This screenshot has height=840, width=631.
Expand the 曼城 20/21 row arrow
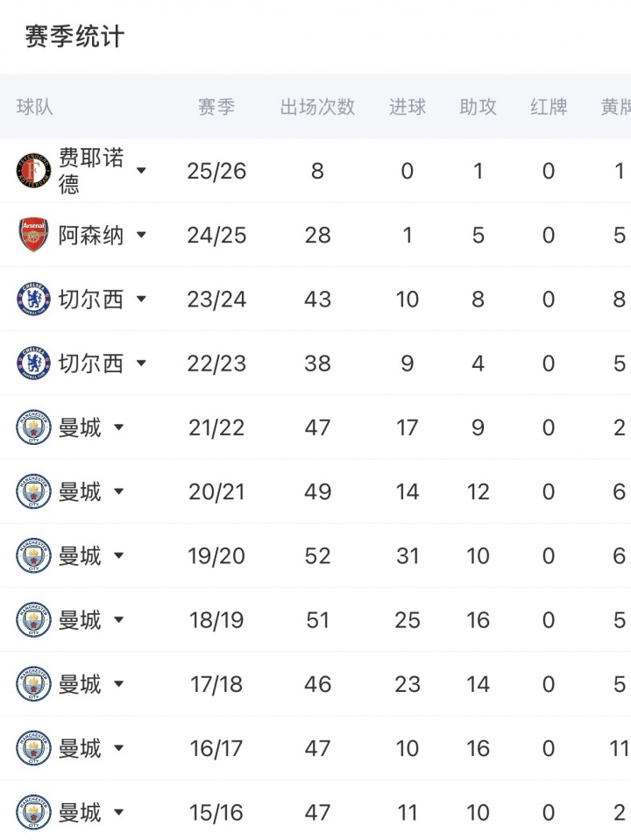(119, 491)
